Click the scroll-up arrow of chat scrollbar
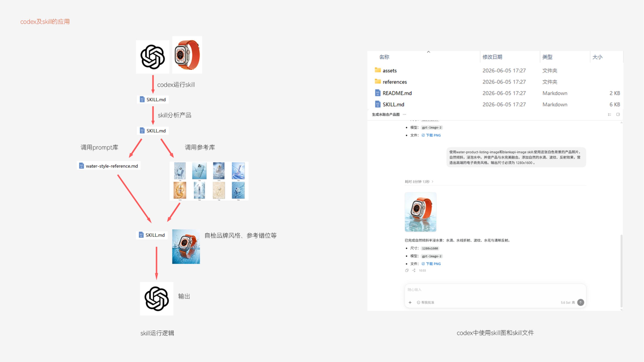 [x=621, y=123]
